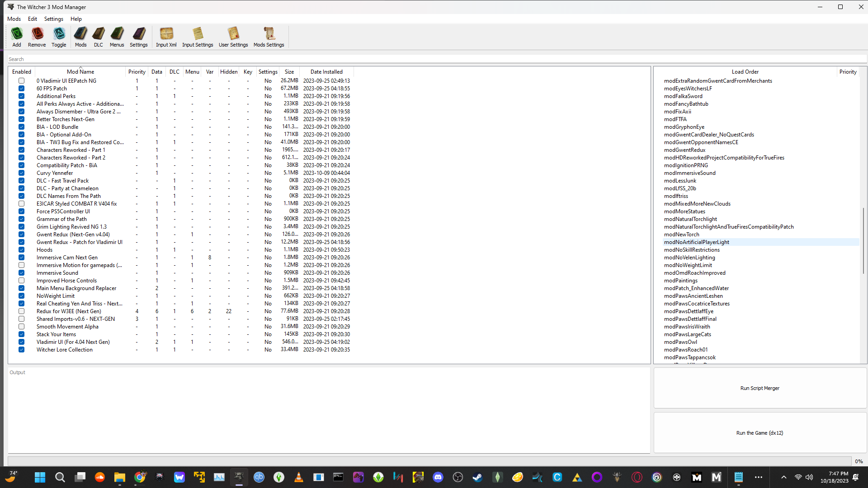Click the Add mod toolbar icon
Screen dimensions: 868x488
coord(17,37)
